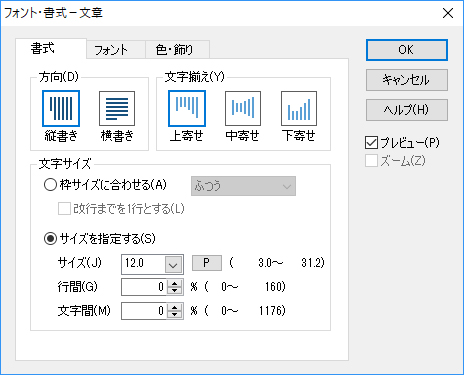
Task: Open the サイズ dropdown arrow
Action: tap(173, 265)
